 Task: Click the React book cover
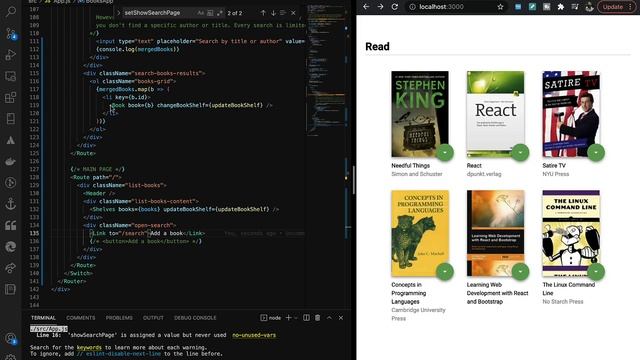496,114
